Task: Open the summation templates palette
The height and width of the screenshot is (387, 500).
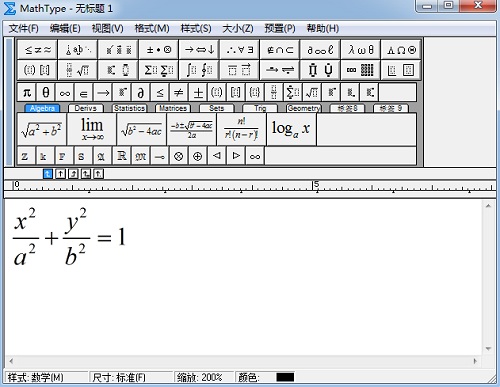Action: (159, 70)
